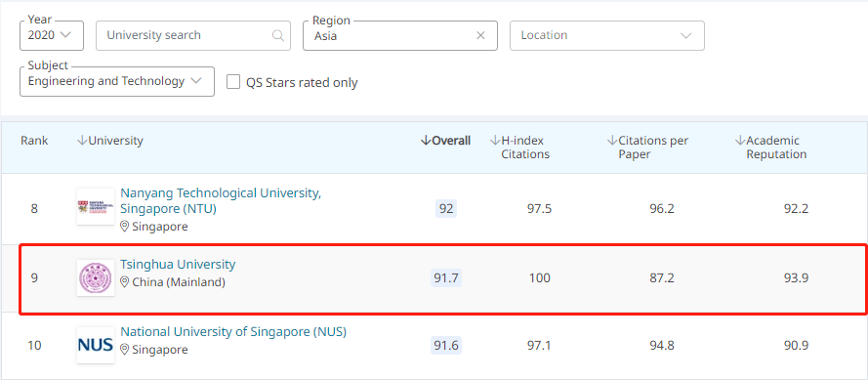
Task: Click the NTU logo thumbnail
Action: pos(96,207)
